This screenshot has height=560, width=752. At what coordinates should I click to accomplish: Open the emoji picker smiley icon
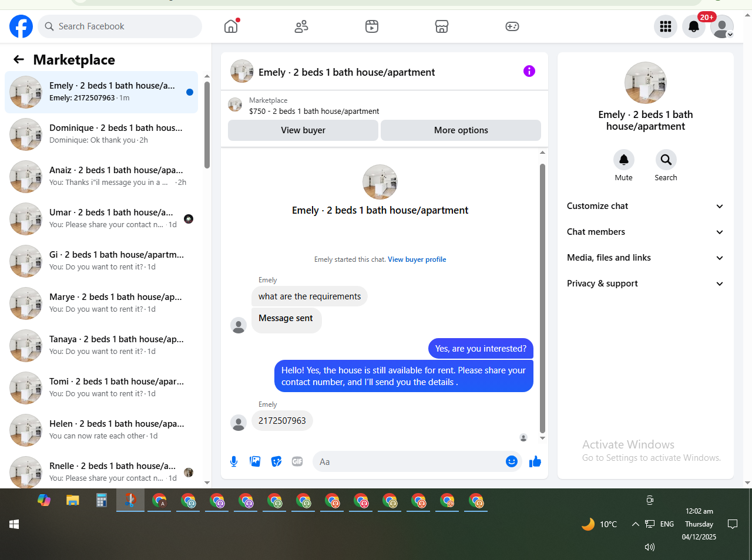(512, 461)
